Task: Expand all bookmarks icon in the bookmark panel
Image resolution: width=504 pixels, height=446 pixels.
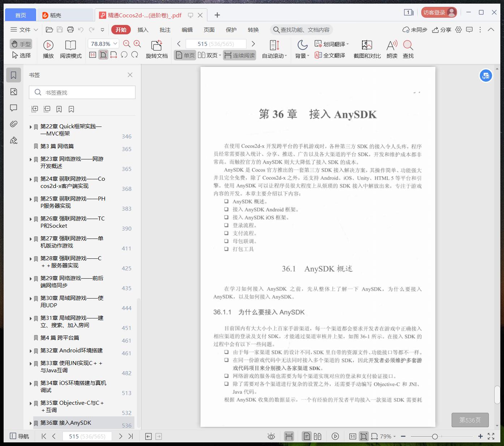Action: (35, 109)
